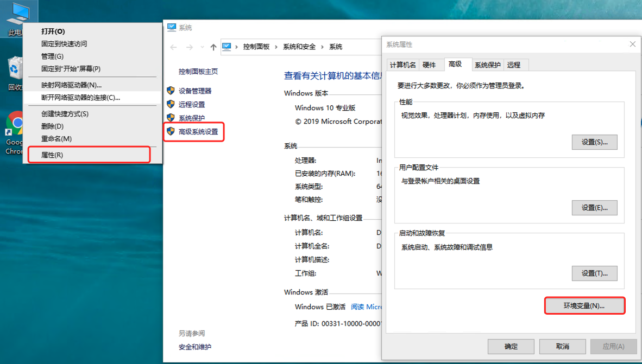Switch to the 远程 tab
Screen dimensions: 642x364
[514, 65]
